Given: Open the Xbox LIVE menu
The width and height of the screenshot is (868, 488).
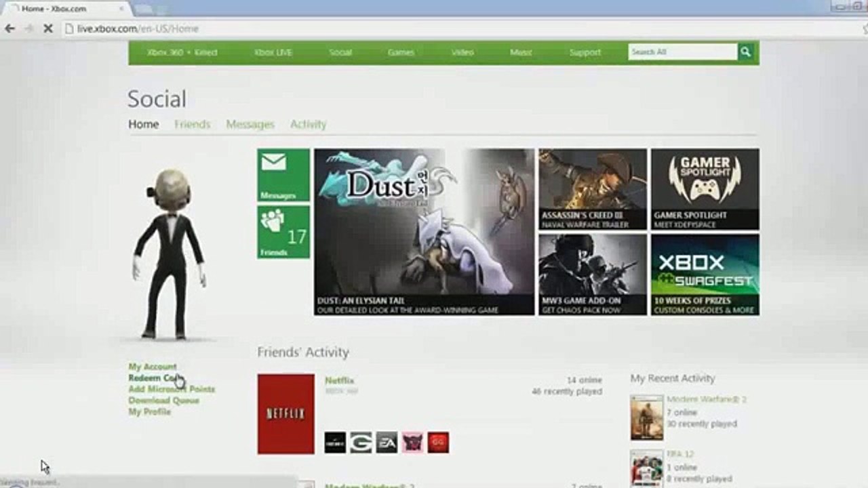Looking at the screenshot, I should [x=273, y=52].
